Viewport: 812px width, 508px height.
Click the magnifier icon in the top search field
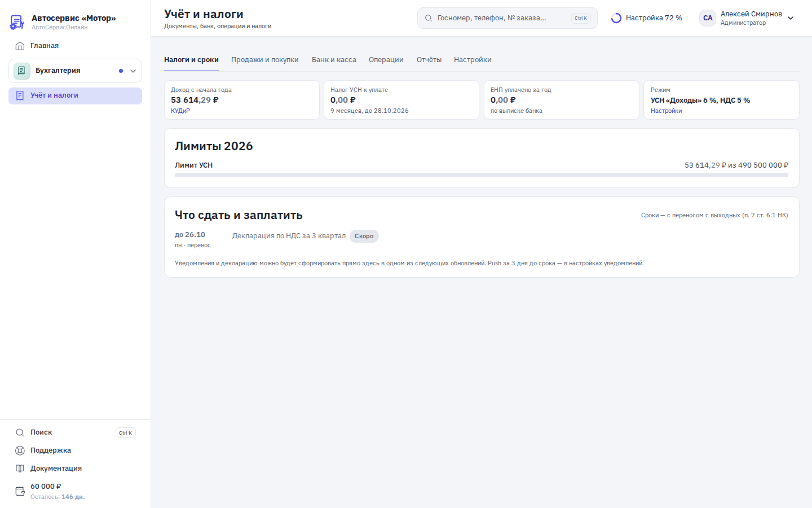click(429, 18)
